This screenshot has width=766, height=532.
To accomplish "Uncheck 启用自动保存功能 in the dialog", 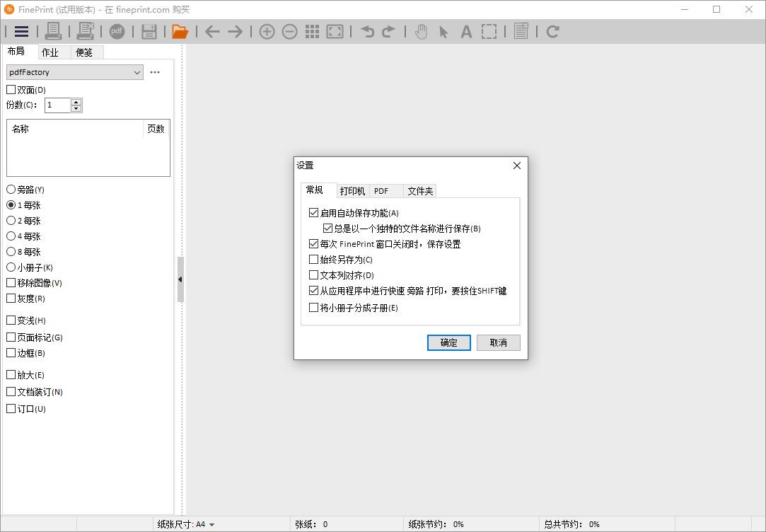I will 314,212.
